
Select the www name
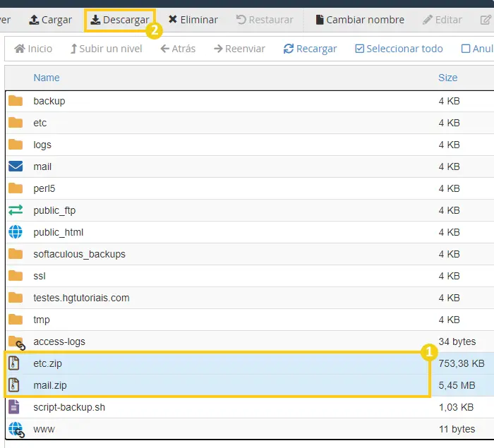pos(44,429)
